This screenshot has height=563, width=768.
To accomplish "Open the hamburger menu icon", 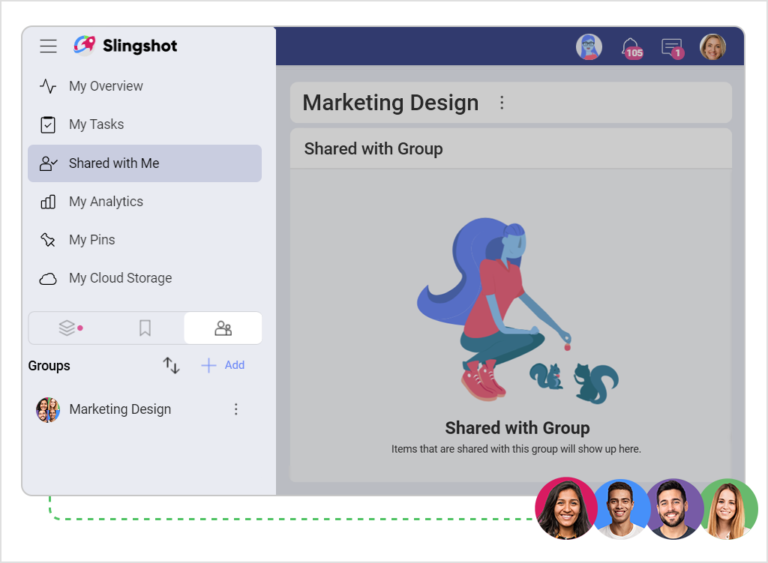I will [x=48, y=46].
